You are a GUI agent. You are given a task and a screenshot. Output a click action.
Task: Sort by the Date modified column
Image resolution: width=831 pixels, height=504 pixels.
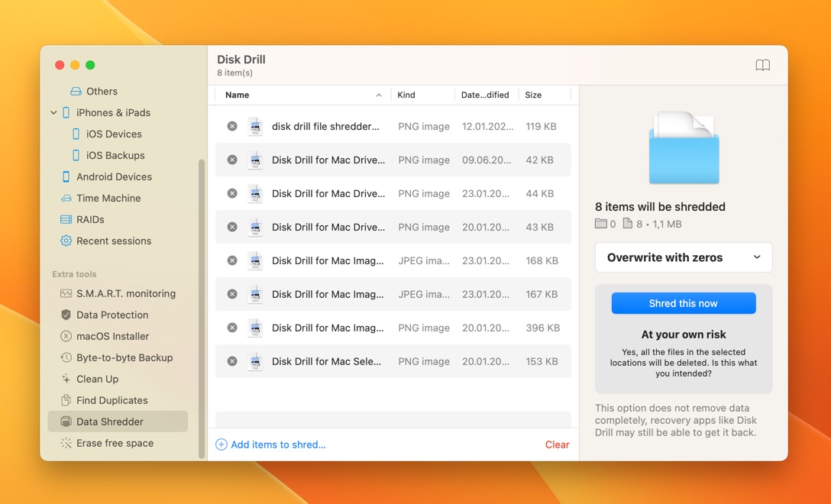pyautogui.click(x=487, y=95)
